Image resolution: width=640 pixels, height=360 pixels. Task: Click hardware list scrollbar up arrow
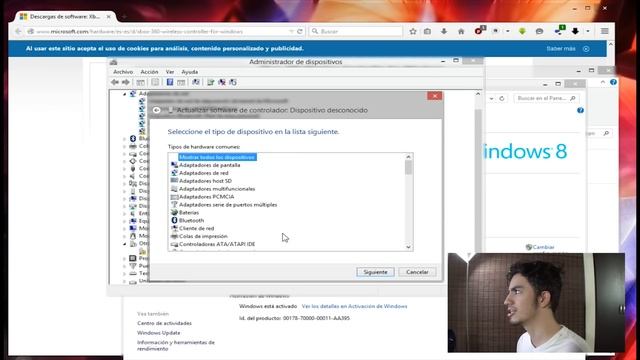click(x=408, y=157)
